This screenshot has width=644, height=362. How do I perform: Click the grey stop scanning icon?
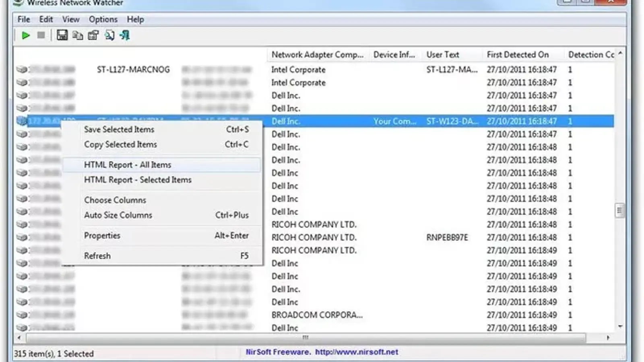pyautogui.click(x=41, y=35)
